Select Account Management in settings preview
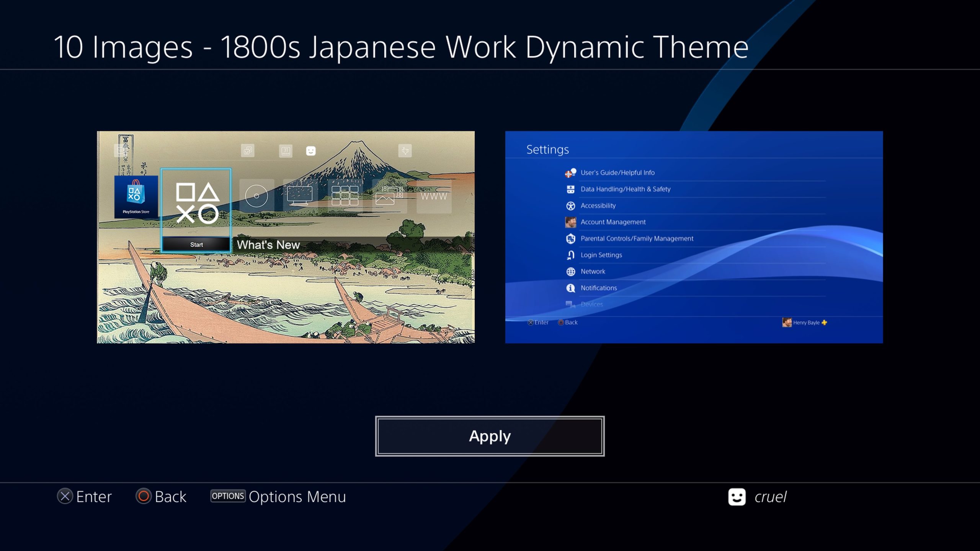980x551 pixels. coord(613,222)
